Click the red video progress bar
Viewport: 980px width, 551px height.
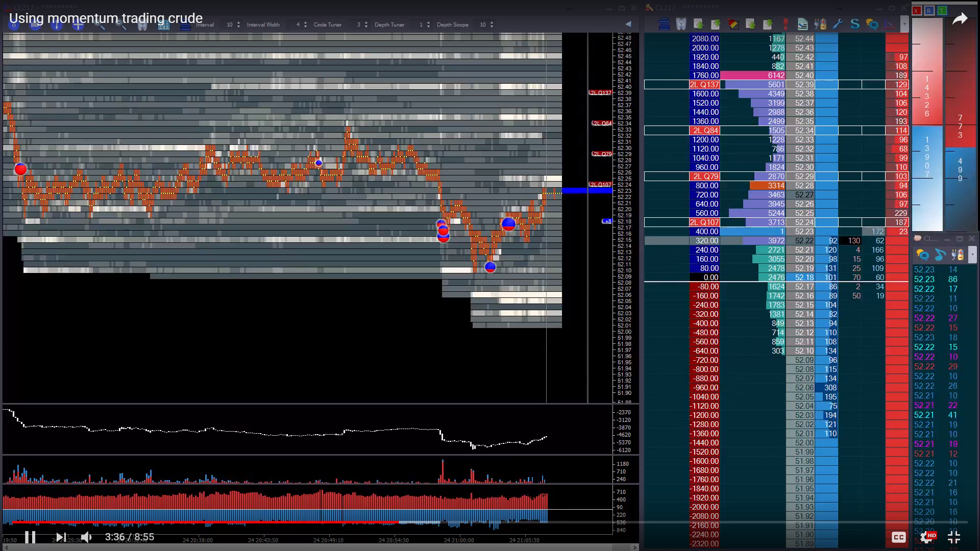pyautogui.click(x=204, y=522)
